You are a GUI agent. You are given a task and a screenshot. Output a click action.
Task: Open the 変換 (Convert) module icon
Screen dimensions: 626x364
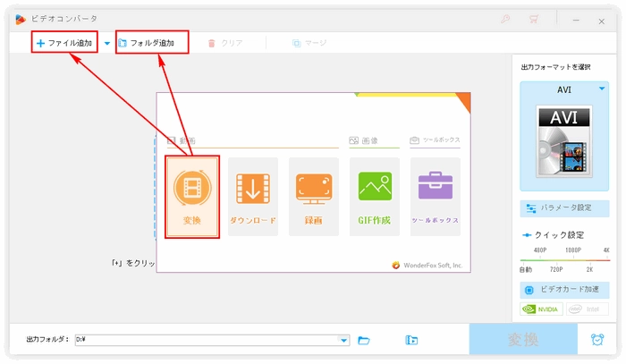pyautogui.click(x=192, y=197)
